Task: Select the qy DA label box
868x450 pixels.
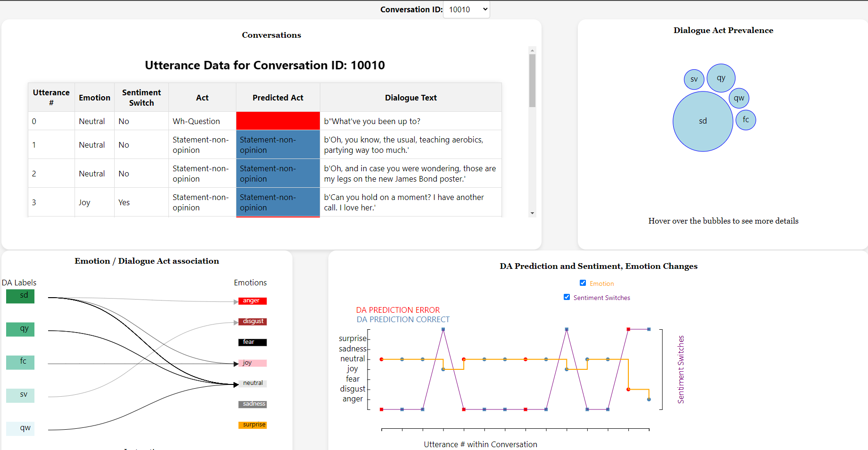Action: point(20,329)
